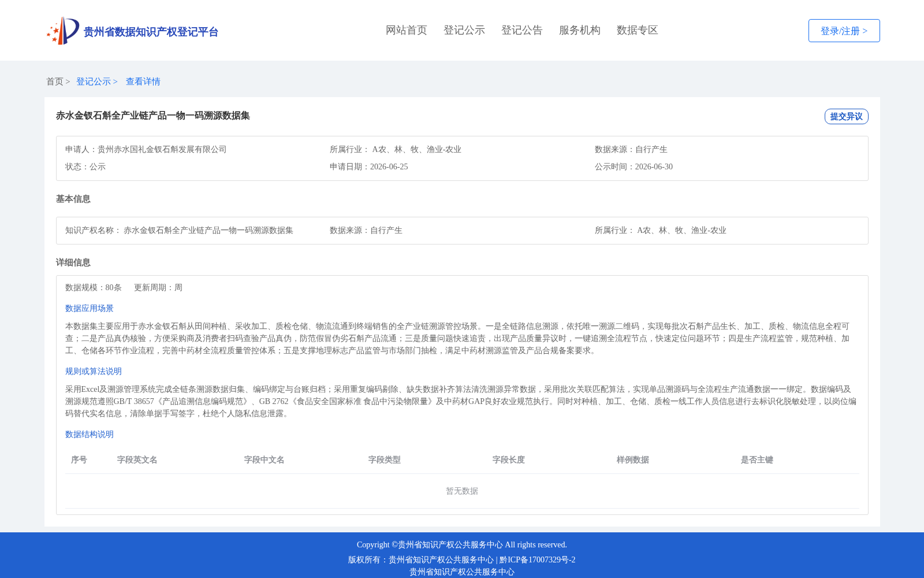Go back via 登记公示 breadcrumb
The width and height of the screenshot is (924, 578).
(x=94, y=81)
